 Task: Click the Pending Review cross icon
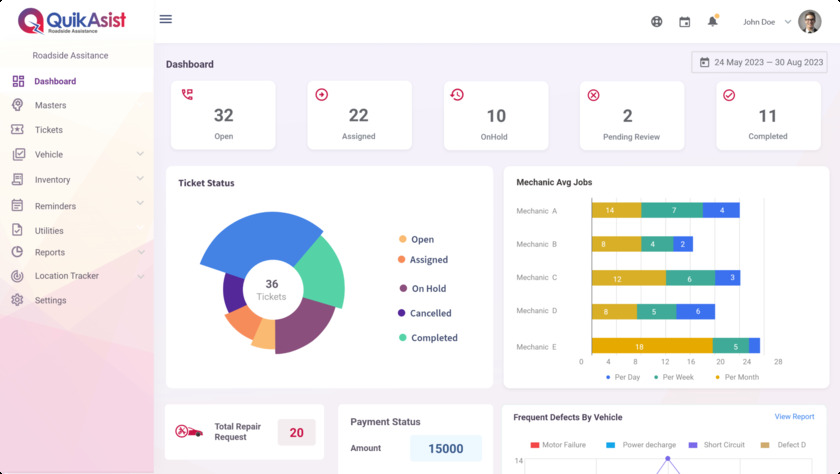593,95
